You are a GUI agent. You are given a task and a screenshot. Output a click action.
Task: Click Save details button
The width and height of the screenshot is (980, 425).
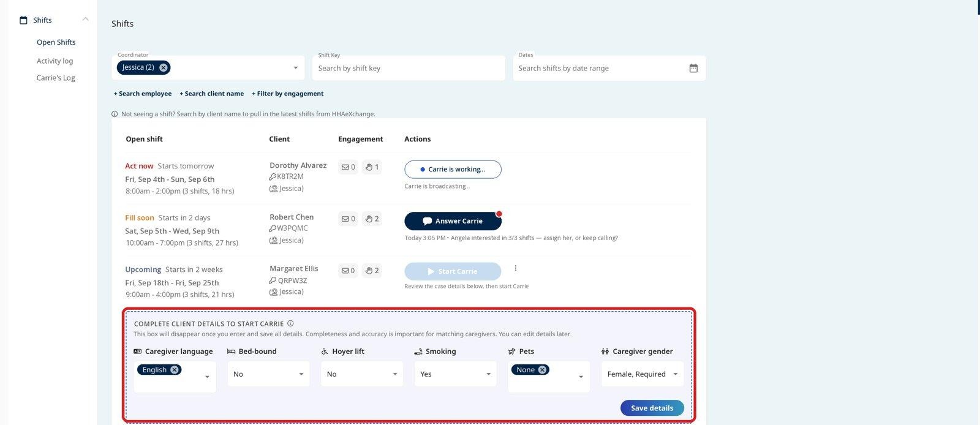652,408
